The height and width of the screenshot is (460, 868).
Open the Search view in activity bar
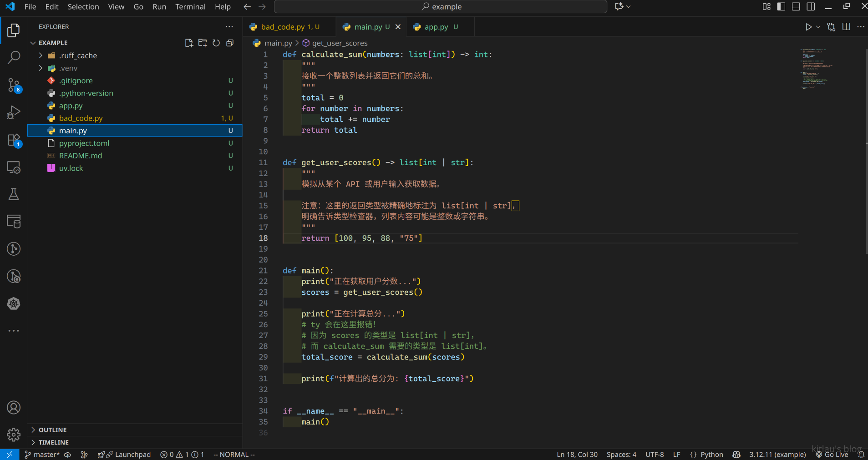pyautogui.click(x=14, y=57)
